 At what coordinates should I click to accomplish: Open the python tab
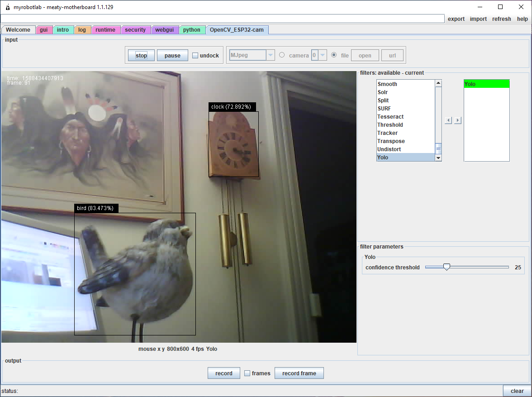(x=192, y=30)
